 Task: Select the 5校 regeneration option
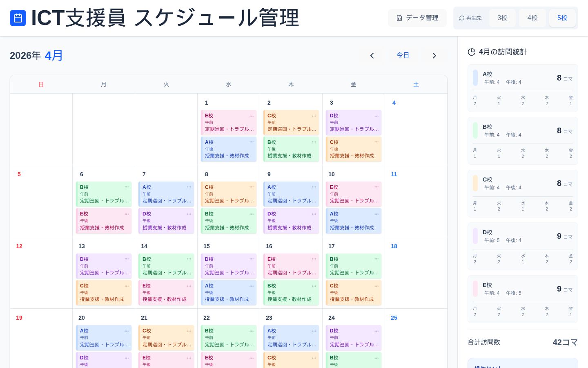tap(562, 18)
